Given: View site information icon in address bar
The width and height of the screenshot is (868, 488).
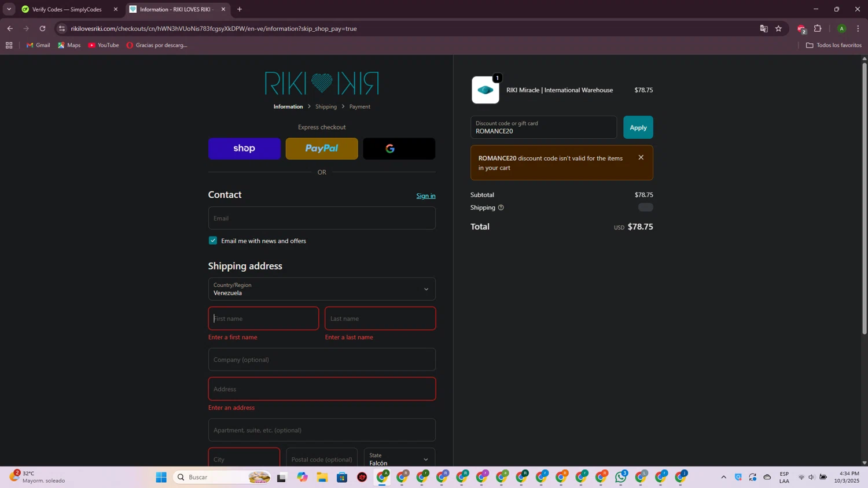Looking at the screenshot, I should point(62,28).
